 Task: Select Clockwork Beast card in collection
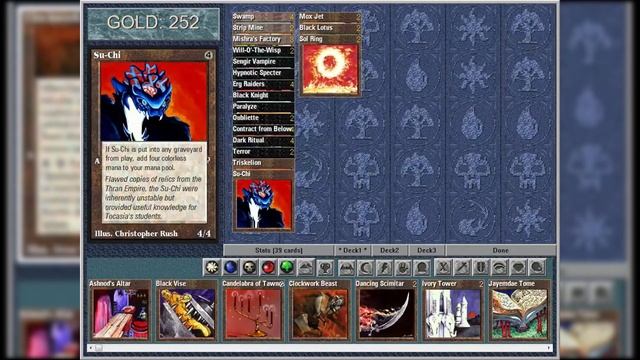tap(320, 310)
